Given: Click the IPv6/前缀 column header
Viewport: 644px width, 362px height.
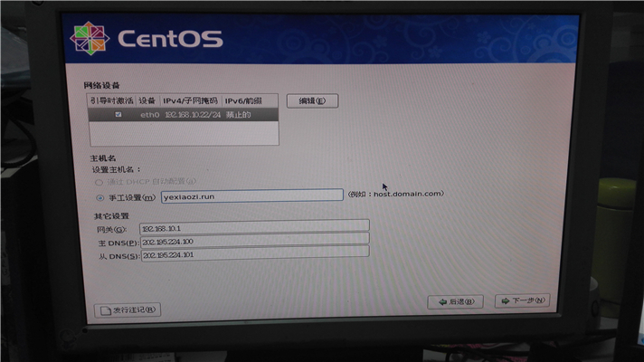Looking at the screenshot, I should 250,100.
